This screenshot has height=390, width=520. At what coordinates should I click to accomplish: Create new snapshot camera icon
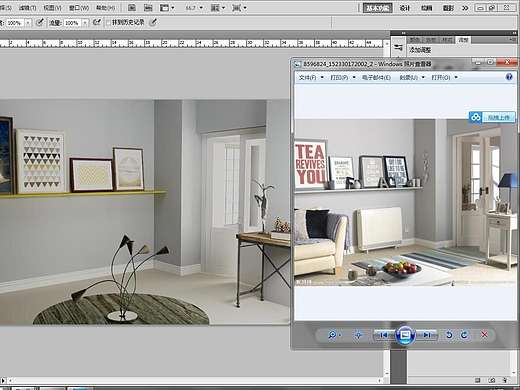click(x=492, y=380)
